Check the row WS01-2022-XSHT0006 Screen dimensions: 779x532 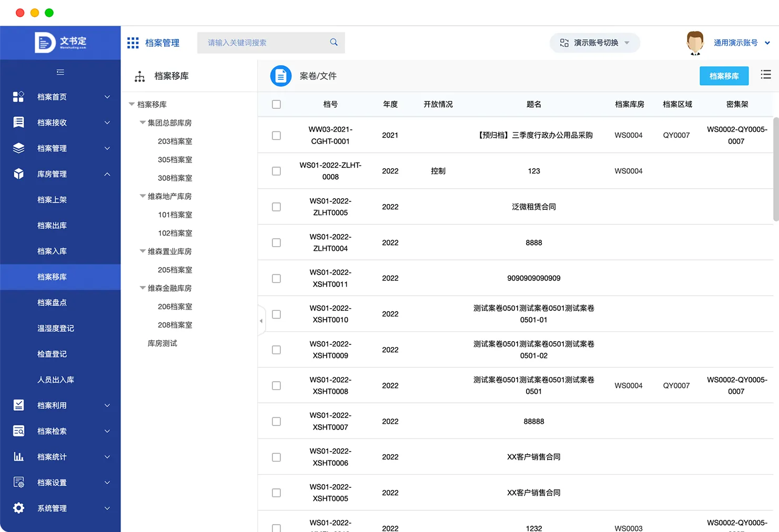tap(276, 457)
